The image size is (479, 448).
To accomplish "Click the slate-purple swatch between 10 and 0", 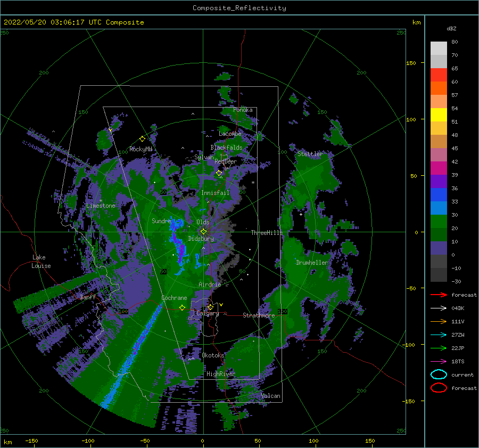I will [439, 248].
